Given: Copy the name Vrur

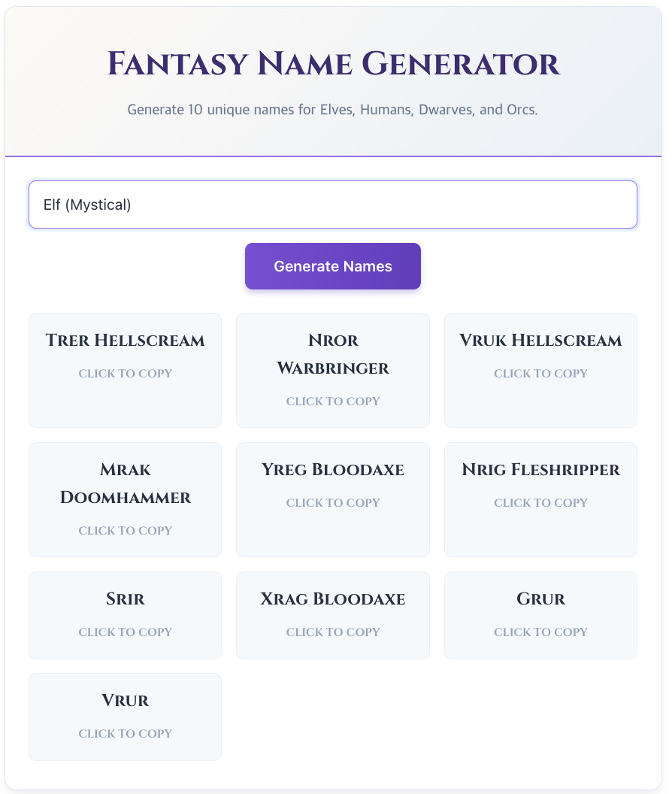Looking at the screenshot, I should point(125,717).
